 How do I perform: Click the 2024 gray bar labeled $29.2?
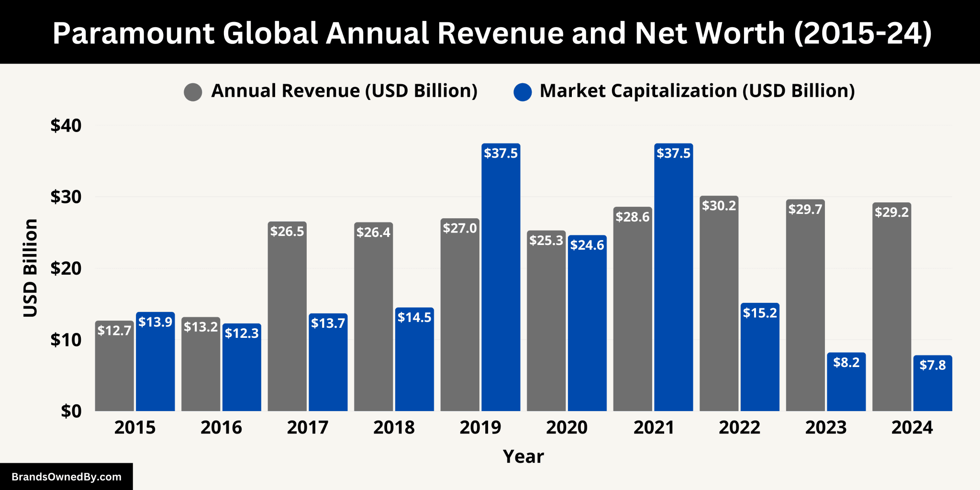coord(891,306)
